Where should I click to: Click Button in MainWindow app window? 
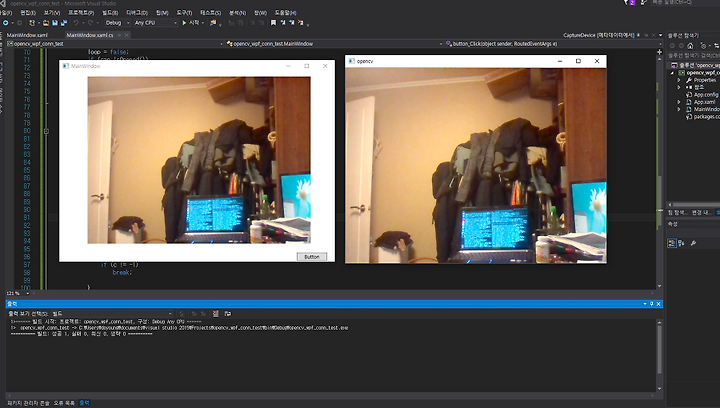[x=312, y=257]
